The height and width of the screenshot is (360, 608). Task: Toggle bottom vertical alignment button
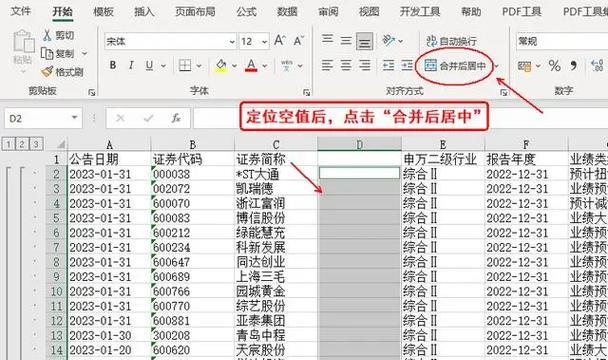[364, 41]
